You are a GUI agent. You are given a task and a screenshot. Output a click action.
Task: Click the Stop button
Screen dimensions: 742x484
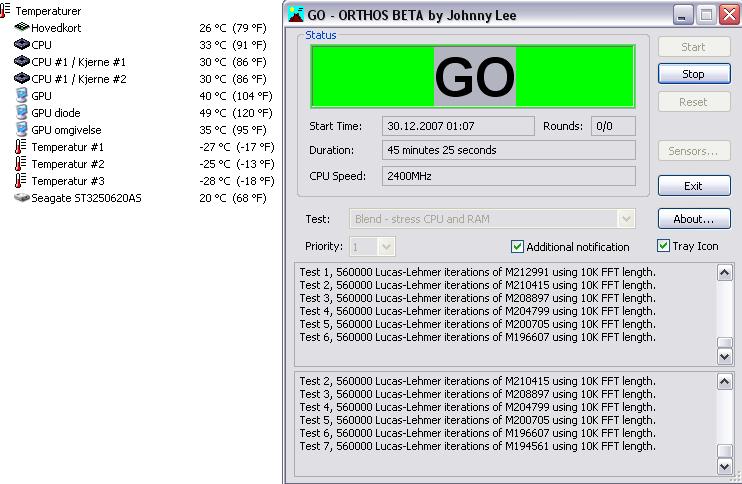point(694,74)
